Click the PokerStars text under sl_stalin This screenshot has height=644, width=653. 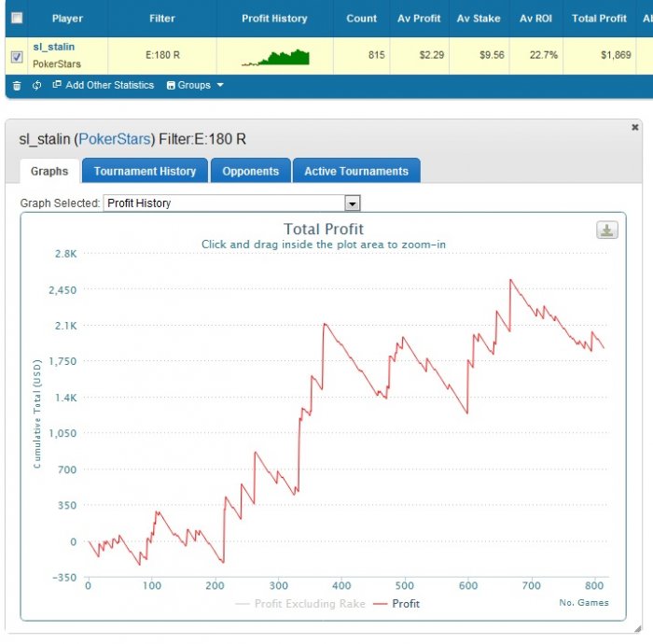(57, 64)
